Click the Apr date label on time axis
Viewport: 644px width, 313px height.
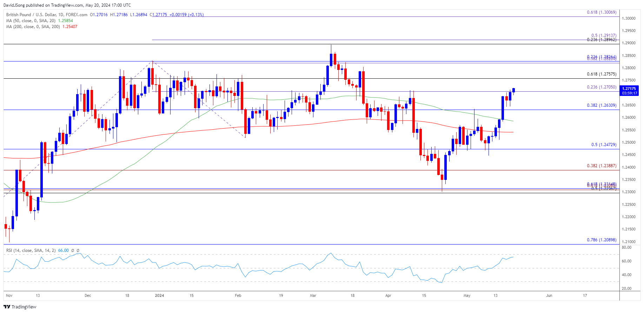[x=388, y=296]
